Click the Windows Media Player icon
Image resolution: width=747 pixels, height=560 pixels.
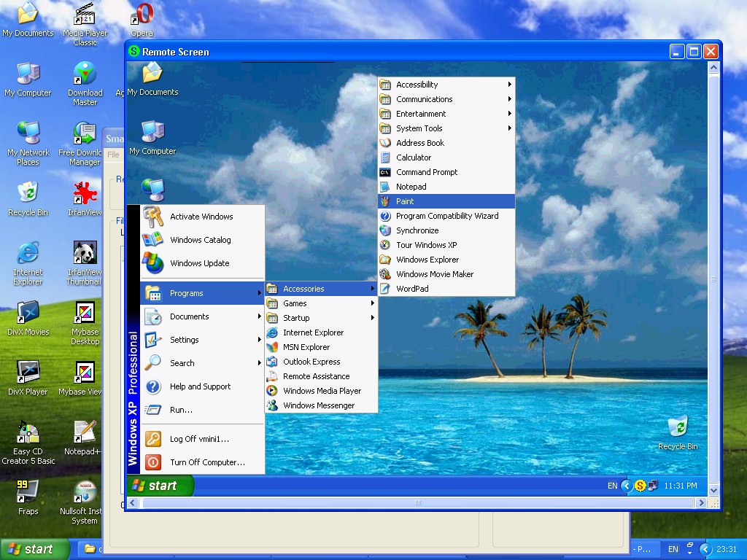[272, 391]
